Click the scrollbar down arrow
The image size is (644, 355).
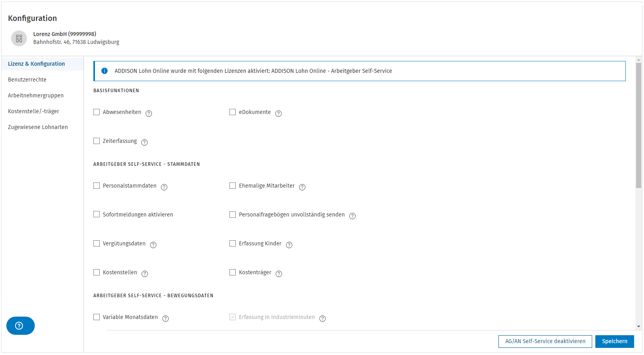(638, 327)
